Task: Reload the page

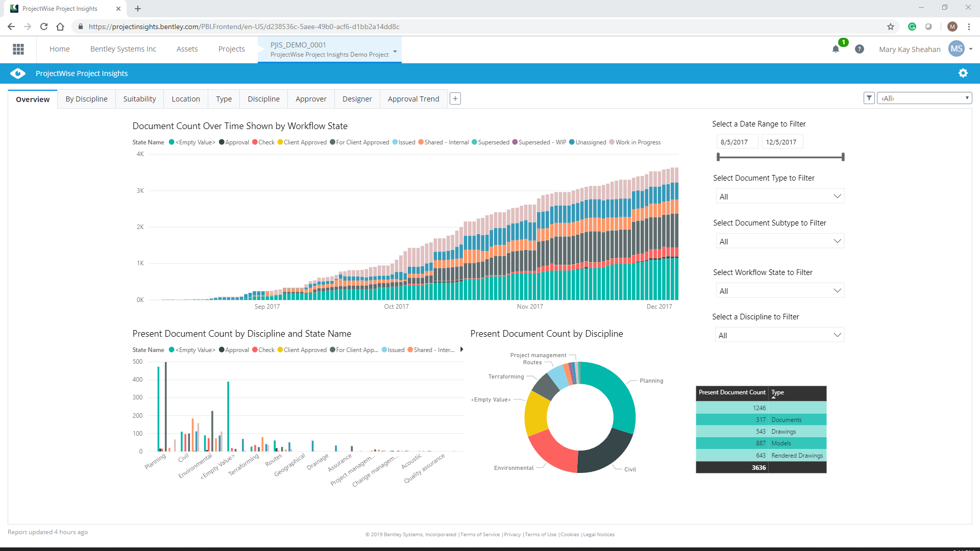Action: (x=44, y=27)
